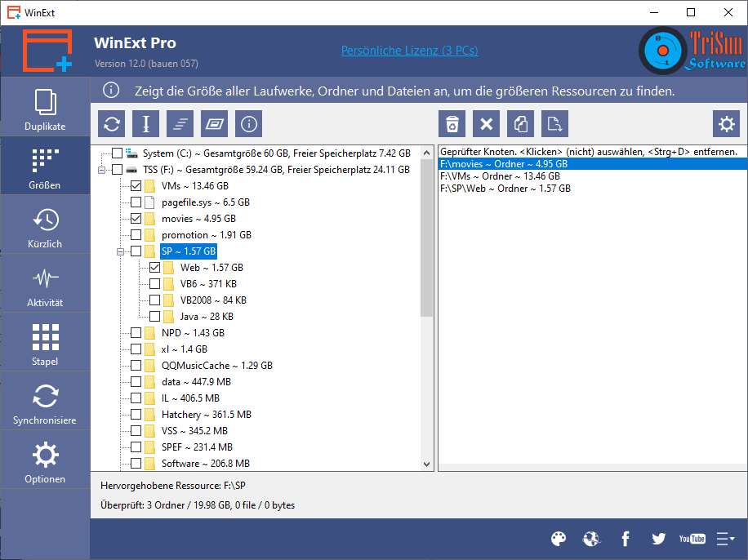This screenshot has width=748, height=560.
Task: Click the tree scrollbar up arrow
Action: coord(426,153)
